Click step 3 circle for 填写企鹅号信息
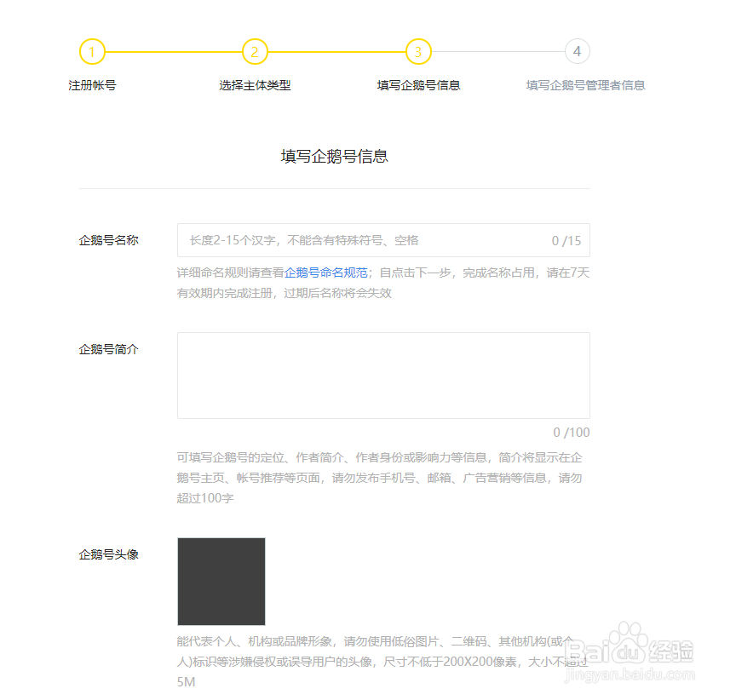The width and height of the screenshot is (736, 700). click(418, 52)
